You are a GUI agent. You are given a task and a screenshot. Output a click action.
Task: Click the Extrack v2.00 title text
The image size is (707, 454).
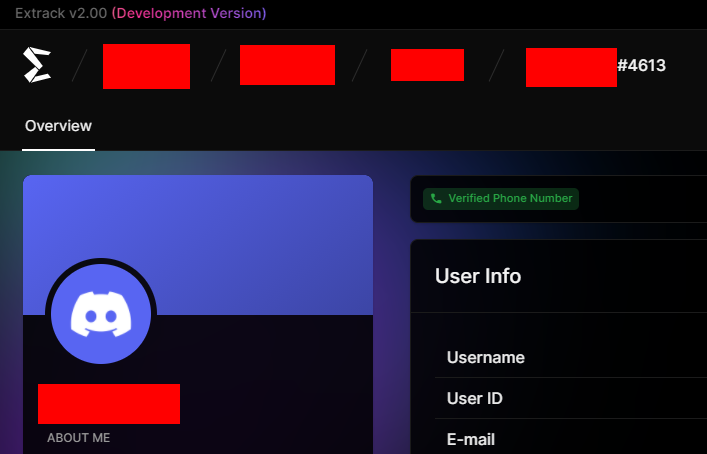61,14
